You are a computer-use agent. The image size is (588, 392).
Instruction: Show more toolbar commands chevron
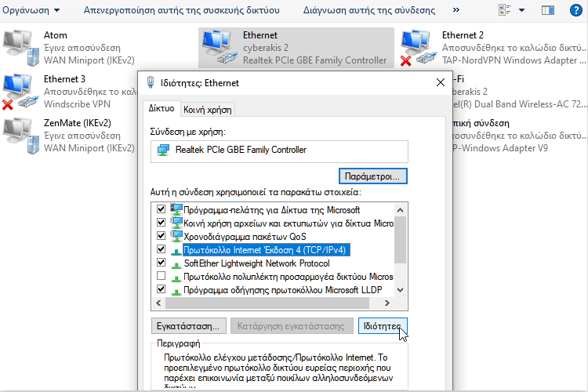tap(456, 9)
